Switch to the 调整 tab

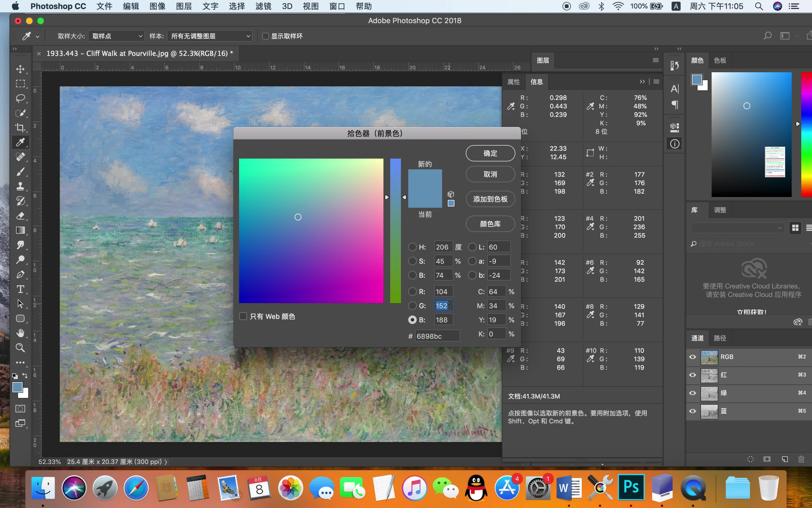coord(720,210)
